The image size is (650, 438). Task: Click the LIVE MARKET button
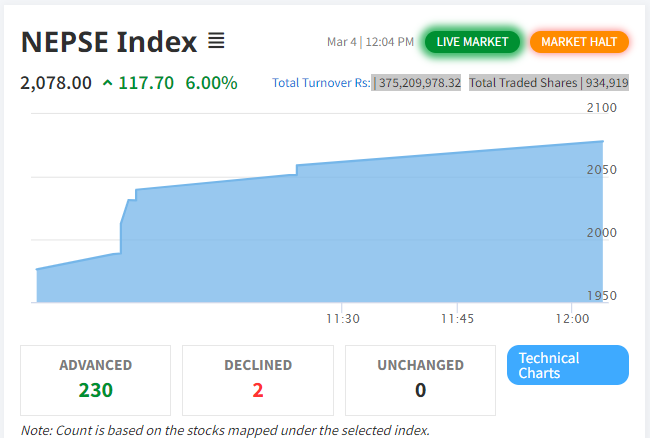472,42
